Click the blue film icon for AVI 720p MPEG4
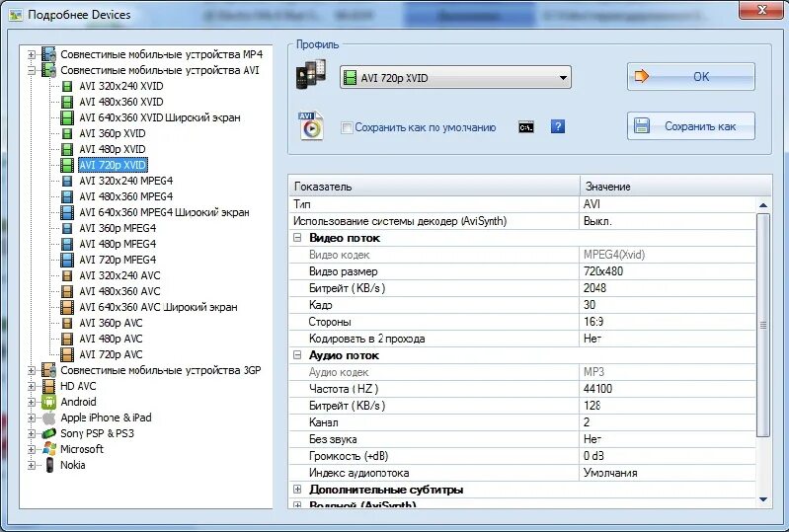Image resolution: width=789 pixels, height=532 pixels. (x=67, y=260)
